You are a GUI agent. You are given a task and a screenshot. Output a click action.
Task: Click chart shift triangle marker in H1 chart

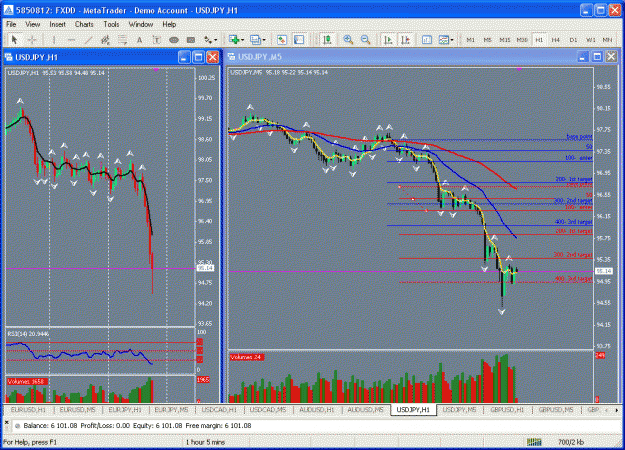pyautogui.click(x=156, y=70)
